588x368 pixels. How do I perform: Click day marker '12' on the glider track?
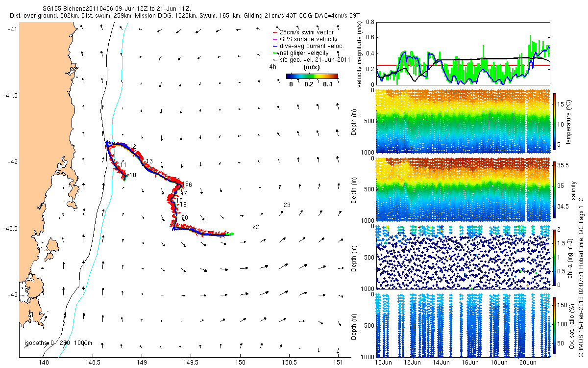[x=133, y=147]
